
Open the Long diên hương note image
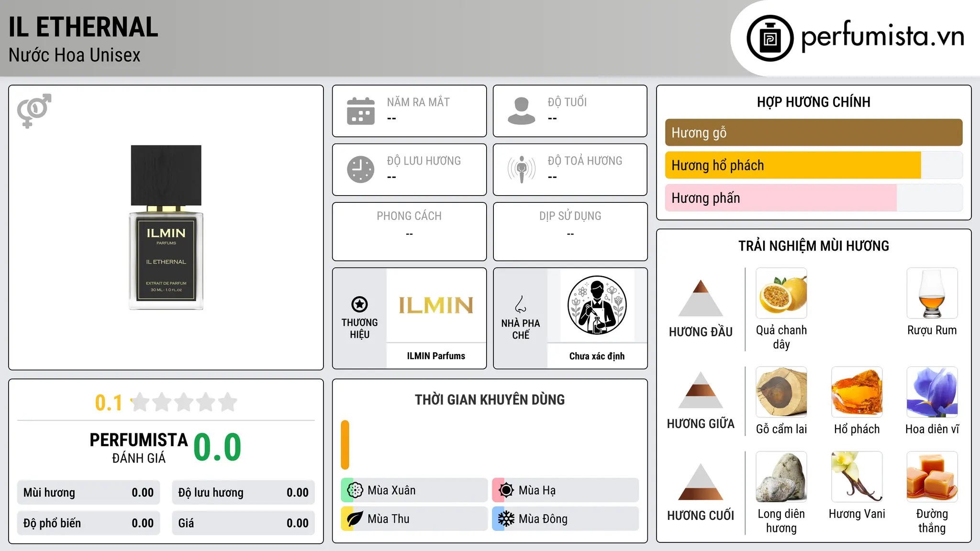pyautogui.click(x=781, y=477)
